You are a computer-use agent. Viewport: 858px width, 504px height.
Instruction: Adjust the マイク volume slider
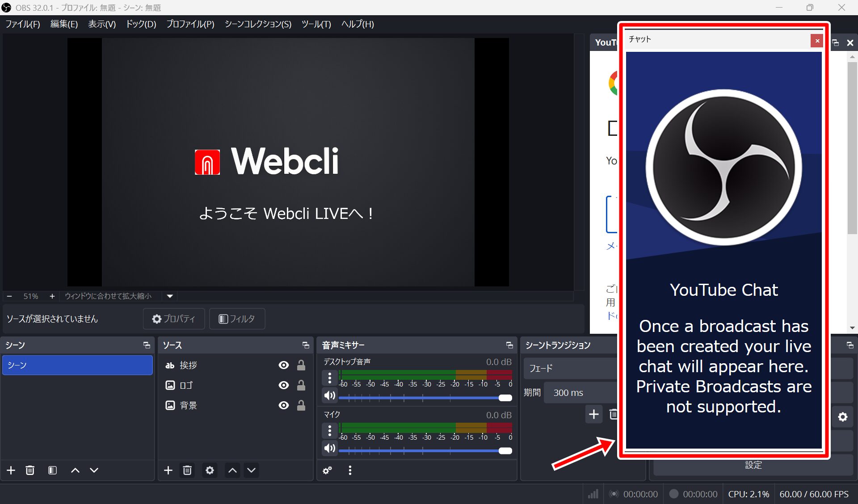(x=505, y=451)
